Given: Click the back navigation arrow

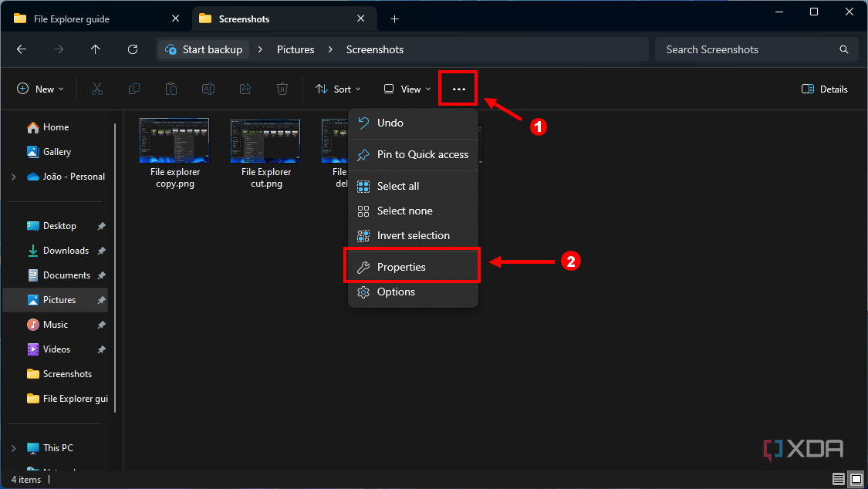Looking at the screenshot, I should click(x=21, y=49).
